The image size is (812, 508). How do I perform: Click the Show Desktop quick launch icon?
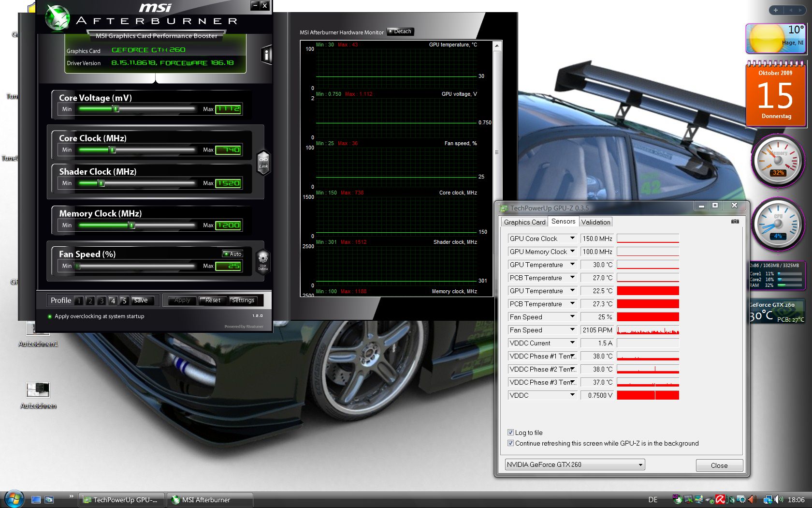click(36, 500)
